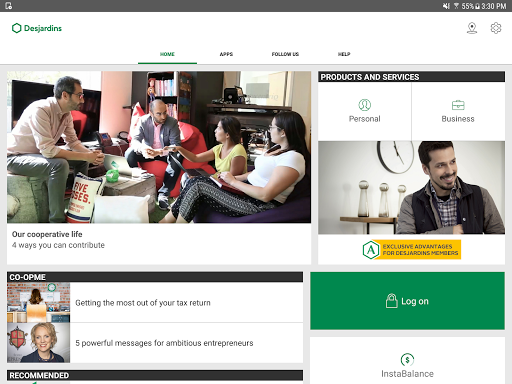This screenshot has width=512, height=384.
Task: Select the Business briefcase icon
Action: pyautogui.click(x=458, y=105)
